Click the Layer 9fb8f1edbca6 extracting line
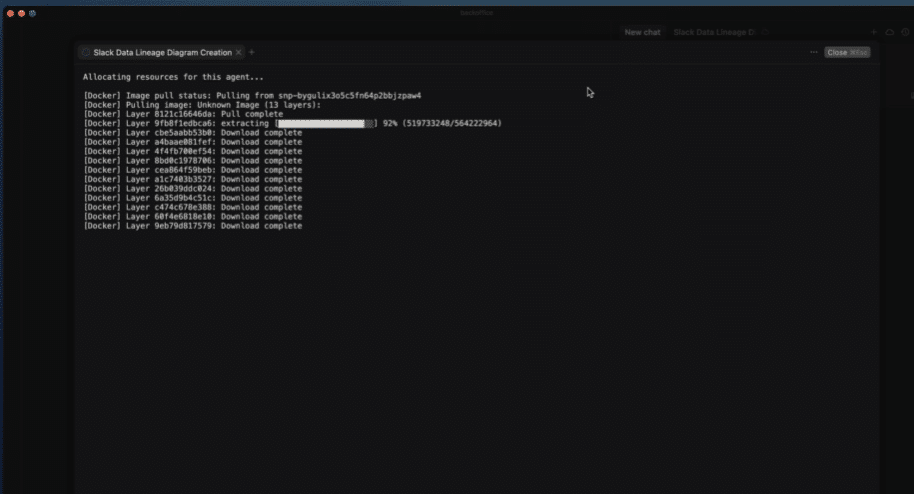 [x=180, y=123]
